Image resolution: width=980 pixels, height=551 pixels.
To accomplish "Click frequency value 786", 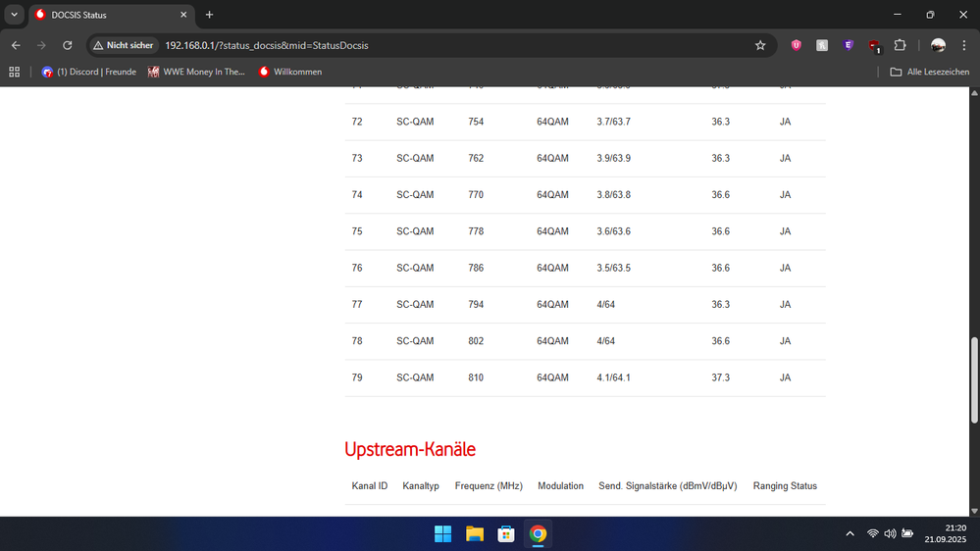I will 476,268.
